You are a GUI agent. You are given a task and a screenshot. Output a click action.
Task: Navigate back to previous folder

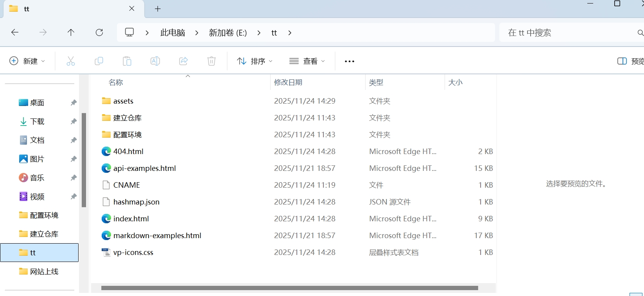(15, 32)
